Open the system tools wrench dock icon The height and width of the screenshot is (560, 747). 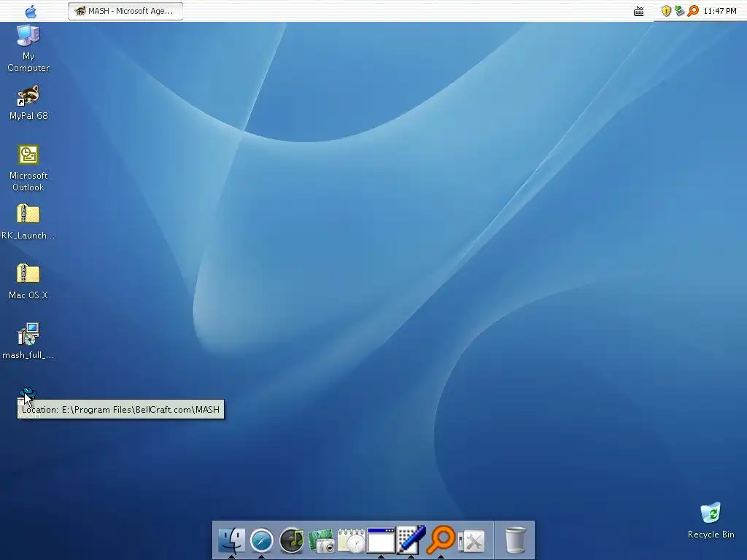[x=471, y=542]
